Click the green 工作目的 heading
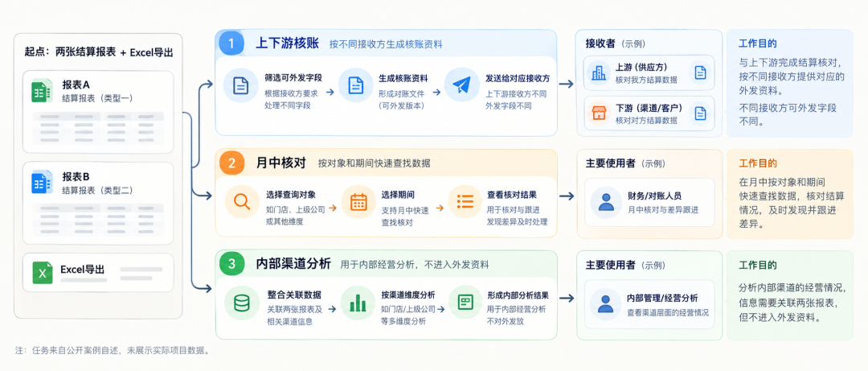Image resolution: width=868 pixels, height=371 pixels. 758,265
